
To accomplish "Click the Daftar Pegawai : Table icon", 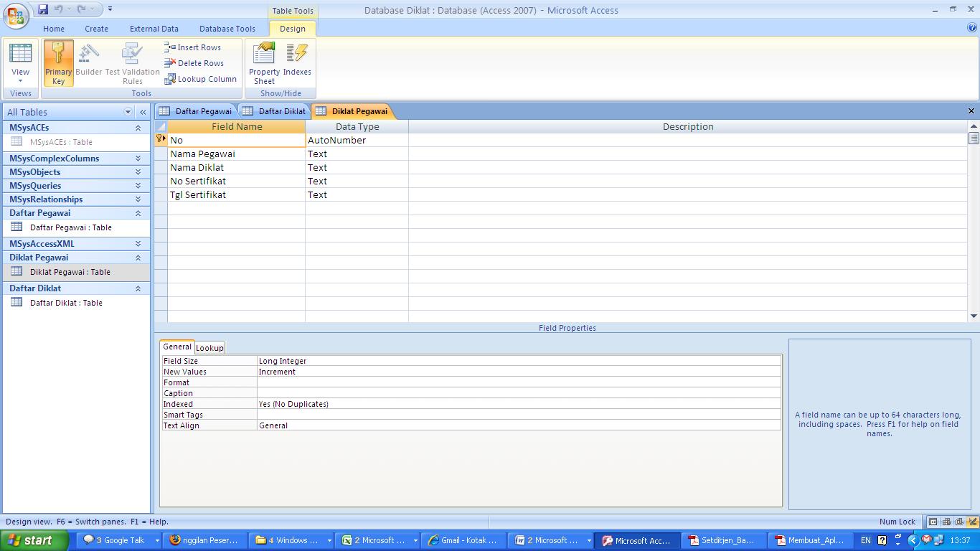I will tap(17, 227).
